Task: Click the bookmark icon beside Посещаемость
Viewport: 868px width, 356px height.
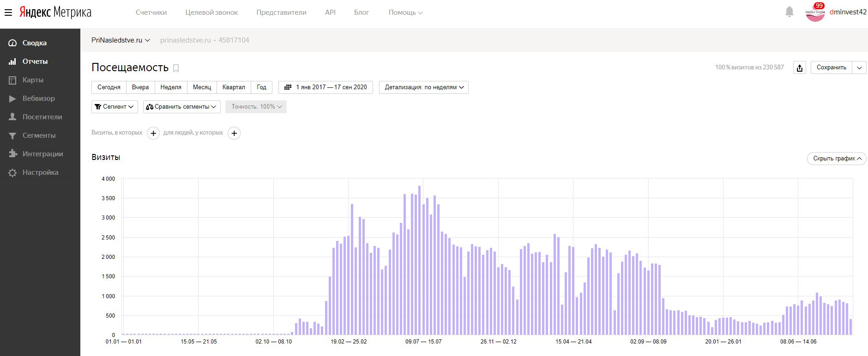Action: click(x=176, y=68)
